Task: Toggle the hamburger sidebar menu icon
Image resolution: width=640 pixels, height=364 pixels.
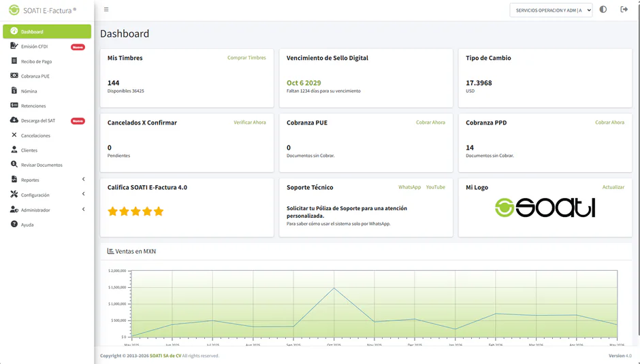Action: tap(106, 10)
